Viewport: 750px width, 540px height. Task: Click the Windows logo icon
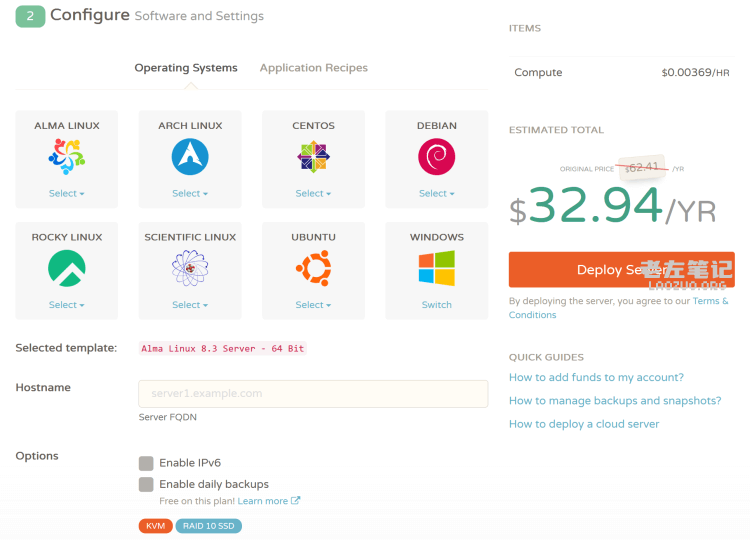[x=436, y=268]
